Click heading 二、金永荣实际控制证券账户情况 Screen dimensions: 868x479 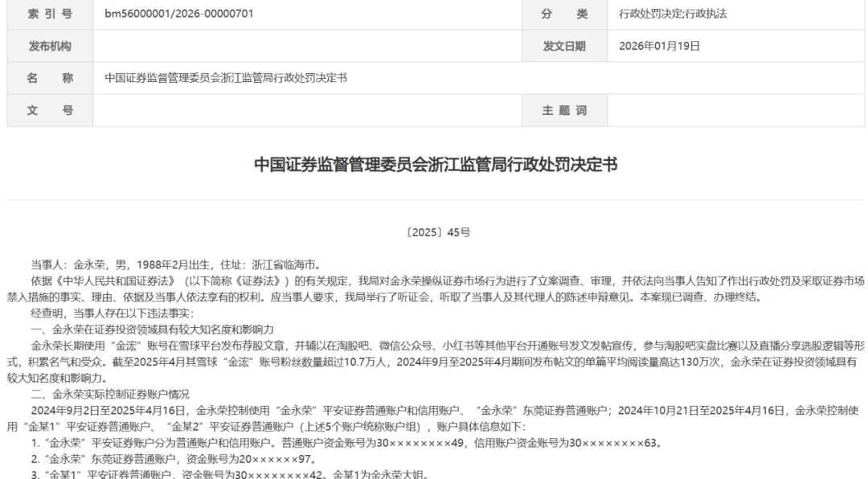point(110,394)
